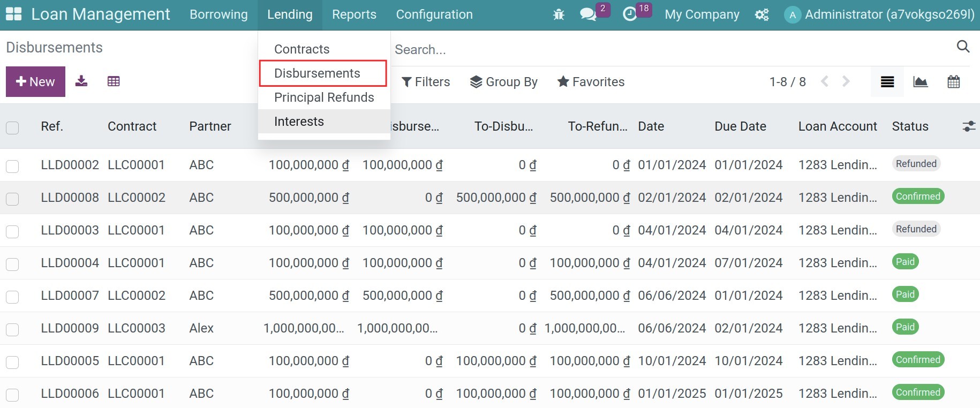980x408 pixels.
Task: Select Contracts in Lending menu
Action: point(324,49)
